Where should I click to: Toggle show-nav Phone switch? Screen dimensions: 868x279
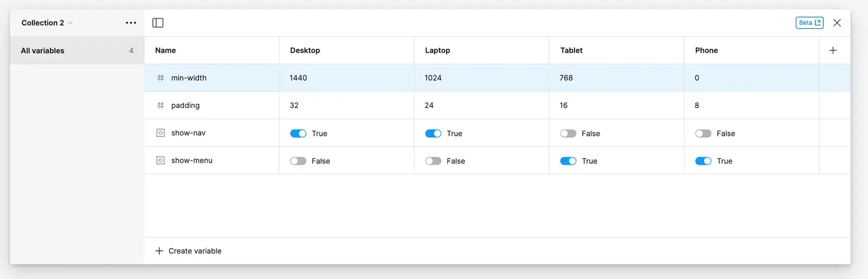click(704, 133)
